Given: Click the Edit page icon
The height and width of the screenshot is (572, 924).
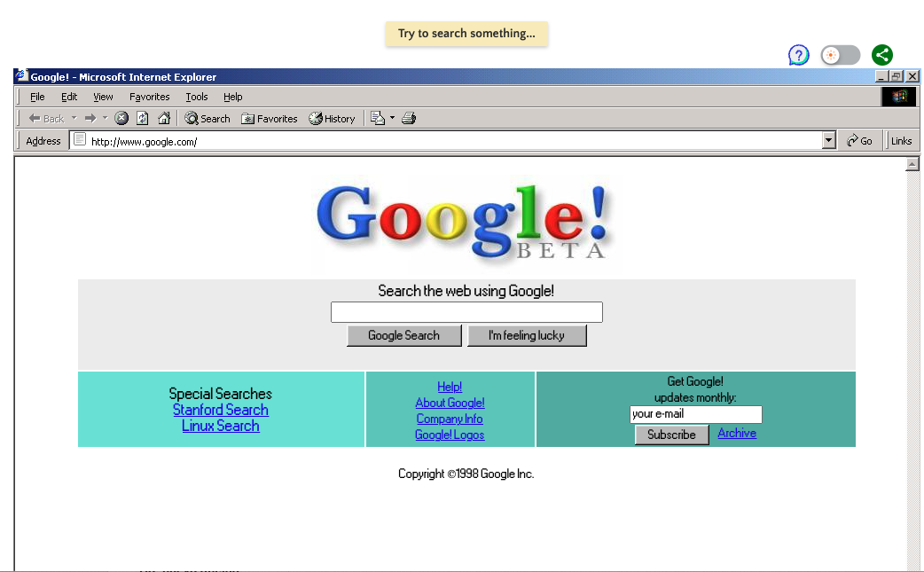Looking at the screenshot, I should [377, 119].
